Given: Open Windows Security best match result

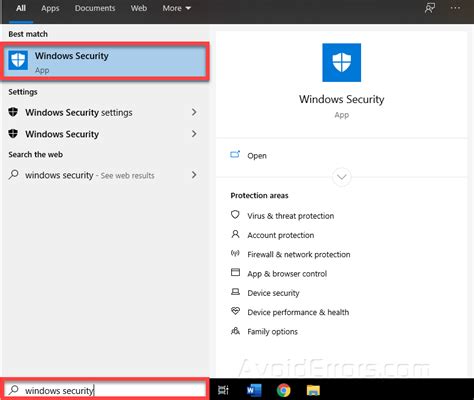Looking at the screenshot, I should [x=105, y=62].
